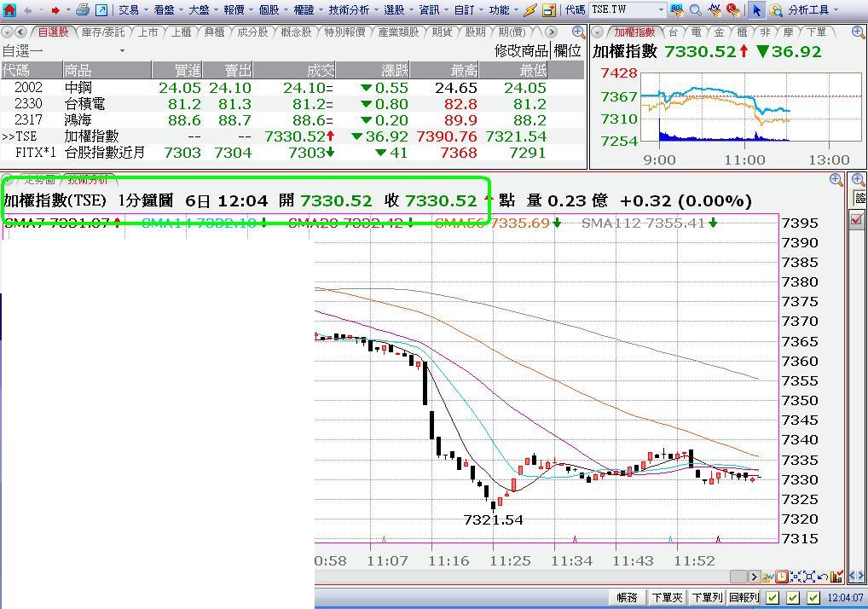Open the 交易 dropdown menu
The width and height of the screenshot is (868, 609).
pos(133,10)
